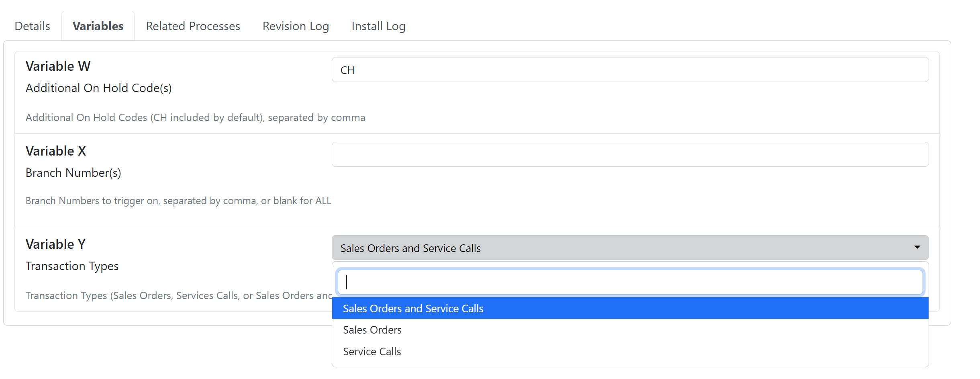The image size is (980, 379).
Task: Collapse the Transaction Types dropdown
Action: (x=630, y=248)
